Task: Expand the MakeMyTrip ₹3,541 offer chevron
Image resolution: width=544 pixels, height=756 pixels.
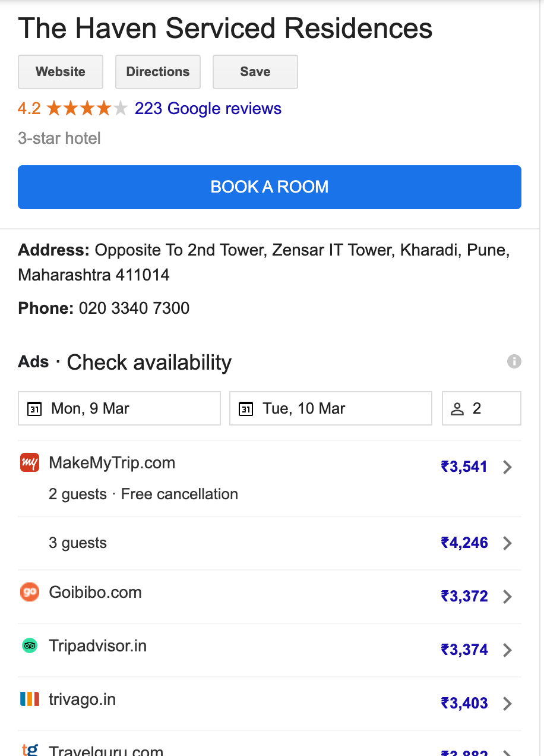Action: click(x=507, y=467)
